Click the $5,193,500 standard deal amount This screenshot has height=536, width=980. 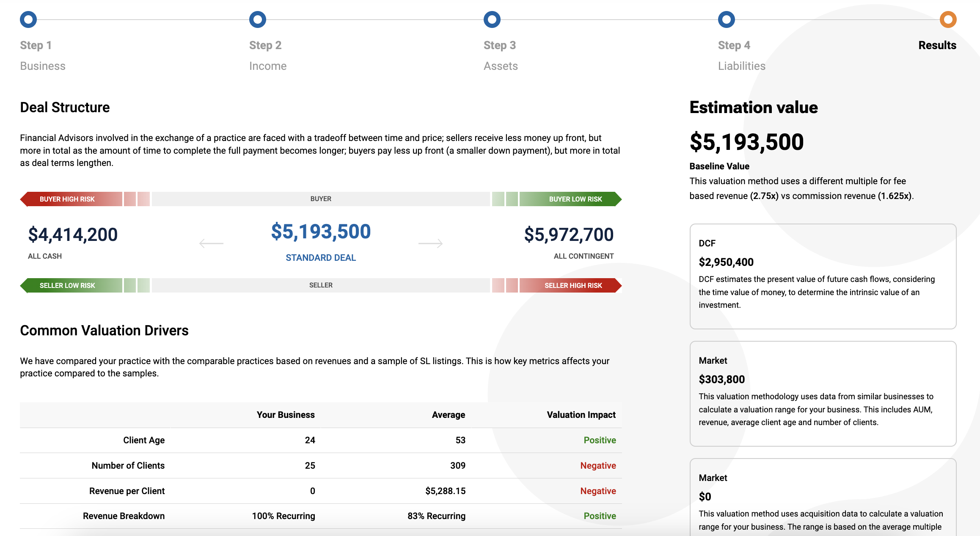[321, 232]
